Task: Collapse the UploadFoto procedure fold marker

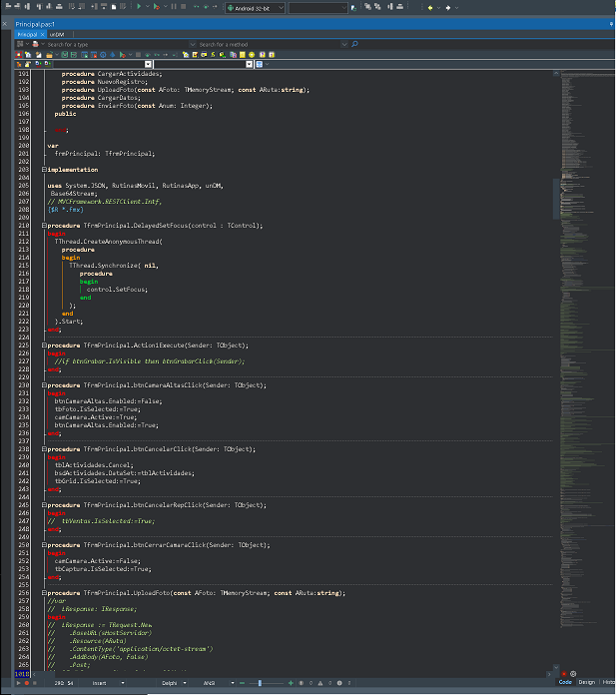Action: (x=45, y=593)
